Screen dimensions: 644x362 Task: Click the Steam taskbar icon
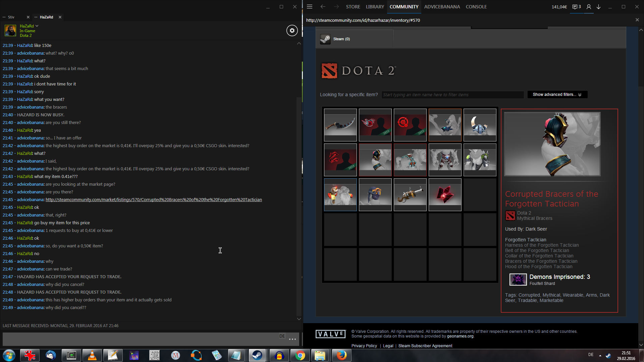coord(257,355)
